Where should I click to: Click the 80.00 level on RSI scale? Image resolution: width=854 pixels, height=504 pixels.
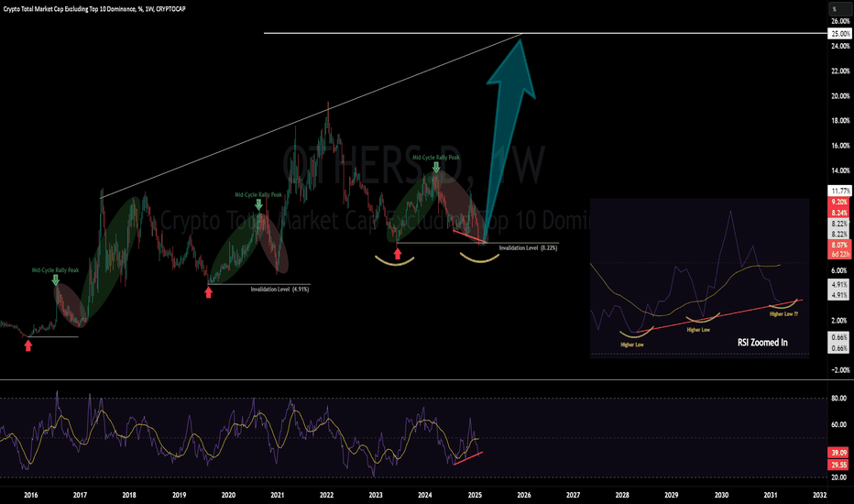(839, 399)
